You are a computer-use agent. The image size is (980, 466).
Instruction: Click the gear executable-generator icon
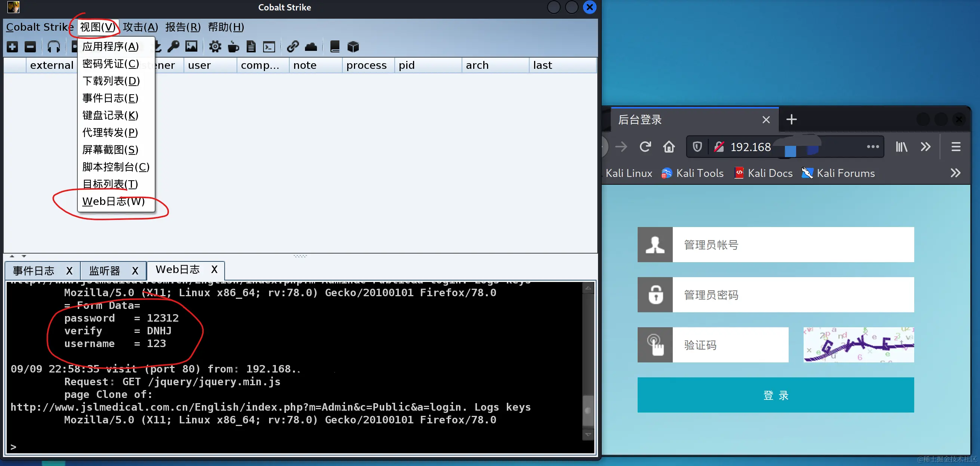point(215,47)
